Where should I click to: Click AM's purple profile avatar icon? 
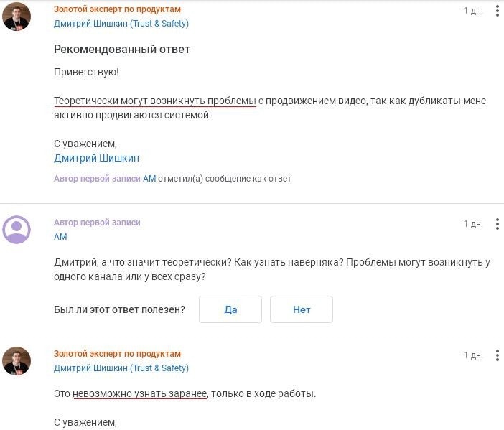17,230
